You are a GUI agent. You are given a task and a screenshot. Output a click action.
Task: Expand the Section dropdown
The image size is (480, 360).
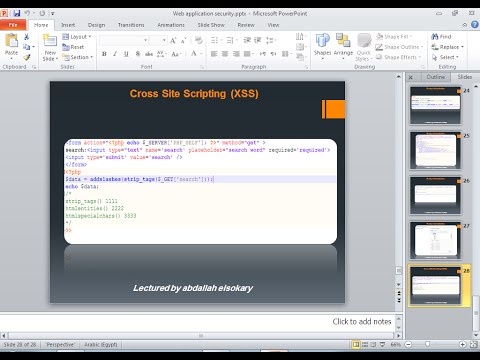pyautogui.click(x=77, y=57)
